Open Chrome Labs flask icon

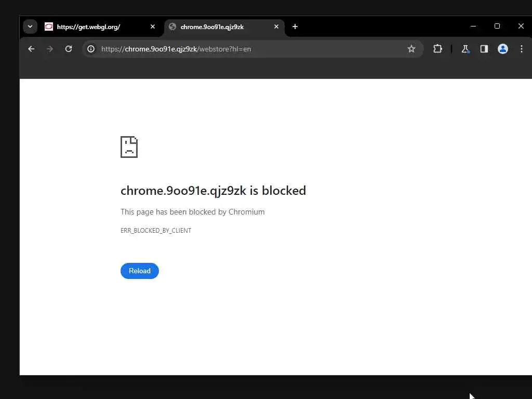tap(465, 49)
